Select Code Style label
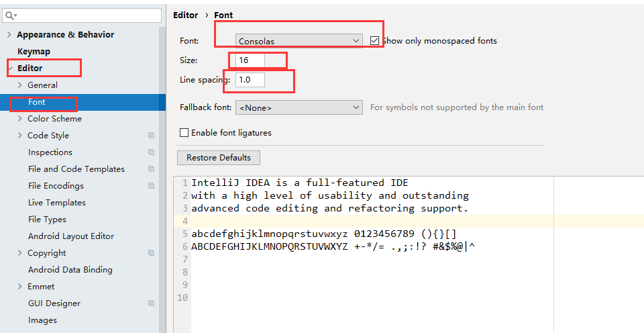The width and height of the screenshot is (644, 333). 48,135
